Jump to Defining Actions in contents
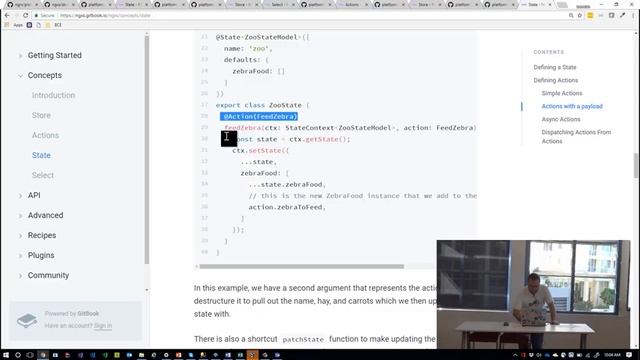The height and width of the screenshot is (360, 640). click(556, 80)
